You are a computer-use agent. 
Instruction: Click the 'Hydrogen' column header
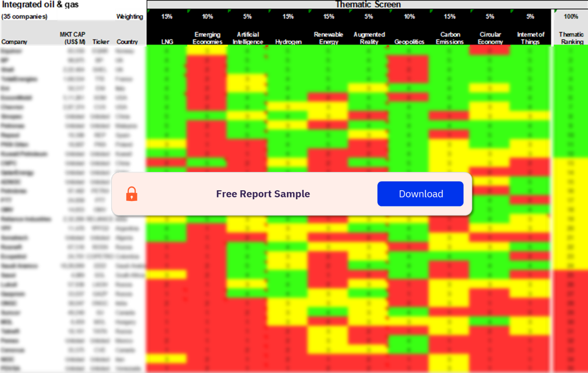[288, 42]
